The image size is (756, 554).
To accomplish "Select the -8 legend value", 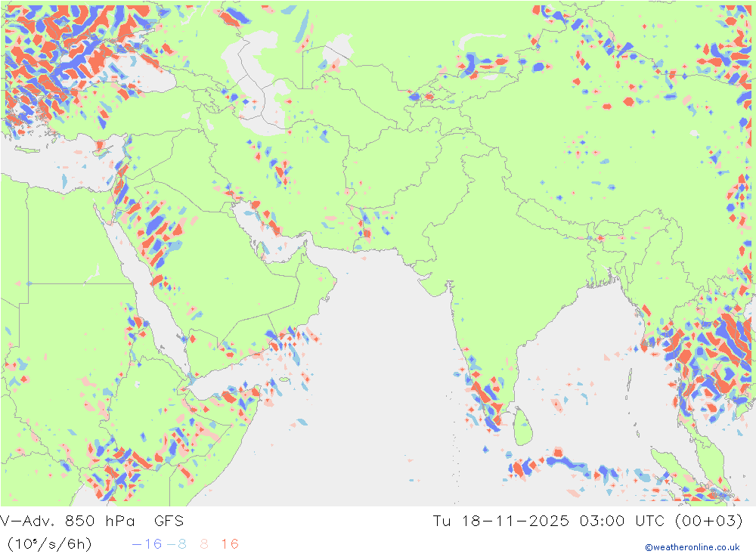I will click(176, 544).
